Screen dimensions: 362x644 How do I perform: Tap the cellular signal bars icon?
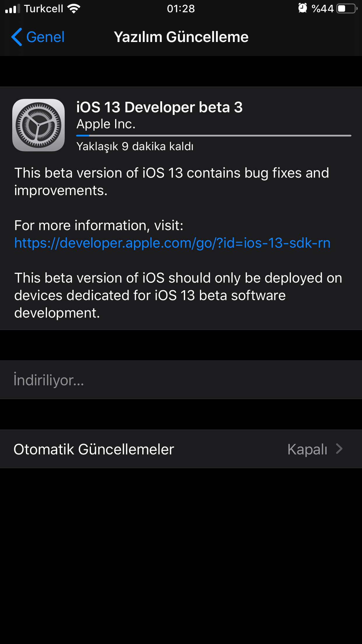(x=13, y=9)
